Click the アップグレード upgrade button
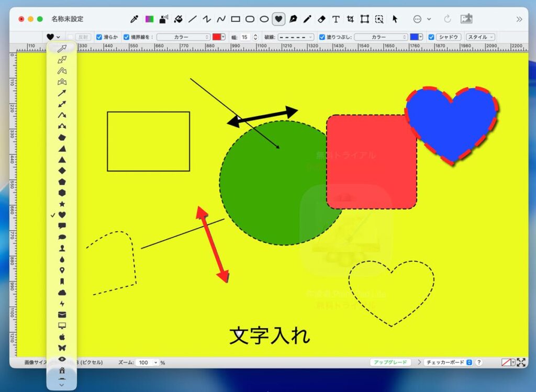The image size is (536, 392). [390, 362]
